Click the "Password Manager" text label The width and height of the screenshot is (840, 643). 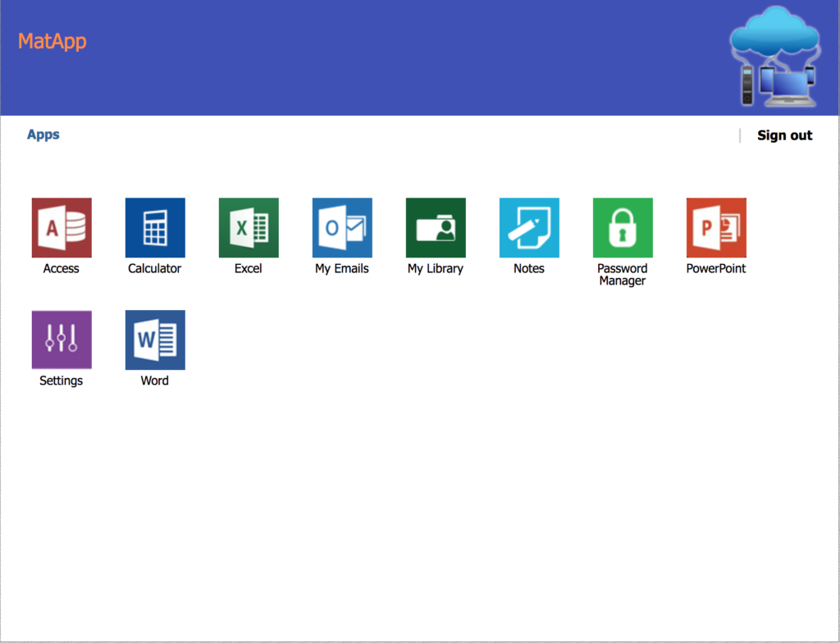(x=623, y=275)
